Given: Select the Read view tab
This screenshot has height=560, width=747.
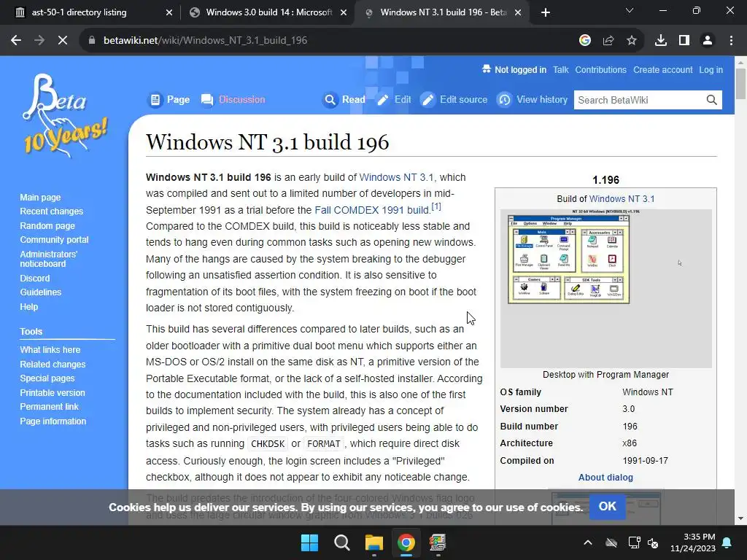Looking at the screenshot, I should point(344,99).
